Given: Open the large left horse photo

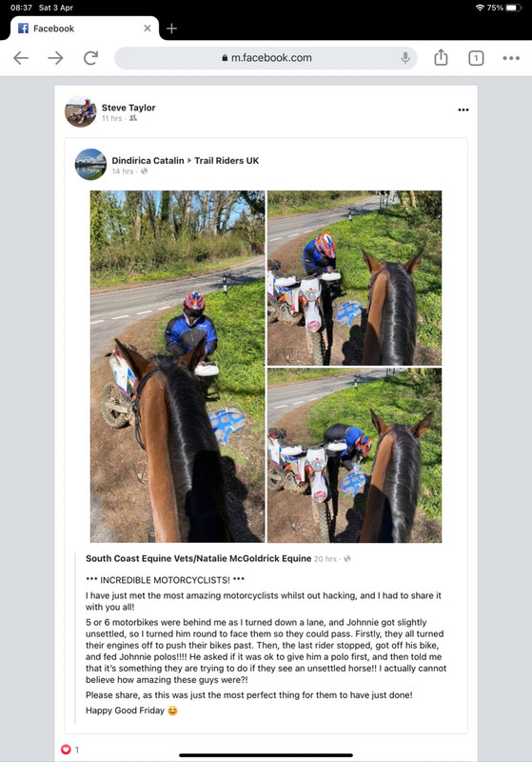Looking at the screenshot, I should 177,367.
